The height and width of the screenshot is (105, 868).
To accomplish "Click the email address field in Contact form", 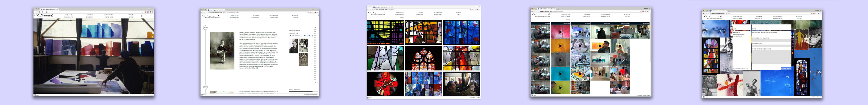I will click(x=771, y=41).
